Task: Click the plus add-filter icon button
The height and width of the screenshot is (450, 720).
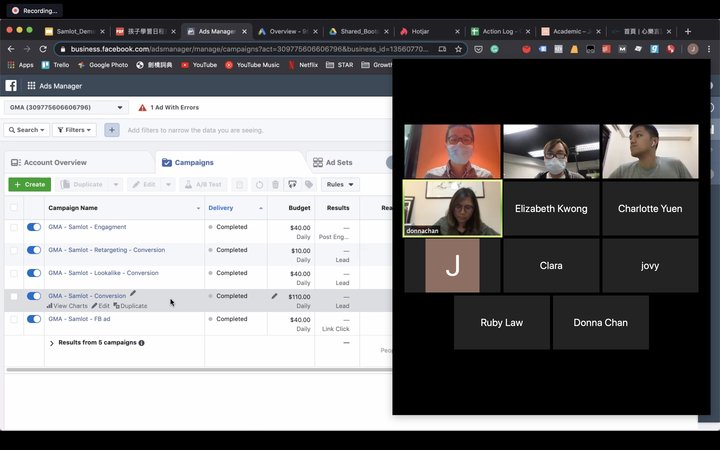Action: point(112,130)
